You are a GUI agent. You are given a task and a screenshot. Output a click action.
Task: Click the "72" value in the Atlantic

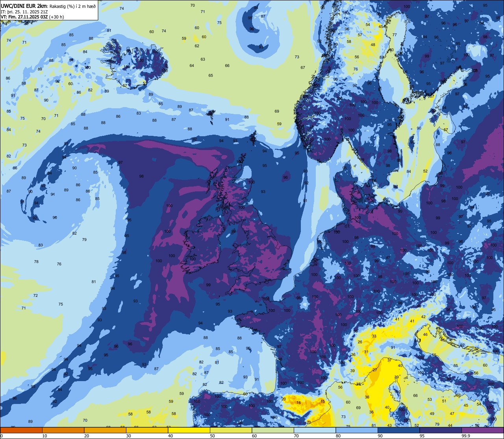[x=35, y=295]
